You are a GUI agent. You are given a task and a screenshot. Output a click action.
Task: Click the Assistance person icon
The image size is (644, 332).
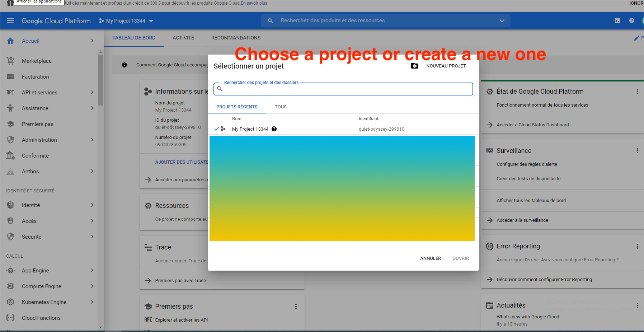click(x=10, y=108)
